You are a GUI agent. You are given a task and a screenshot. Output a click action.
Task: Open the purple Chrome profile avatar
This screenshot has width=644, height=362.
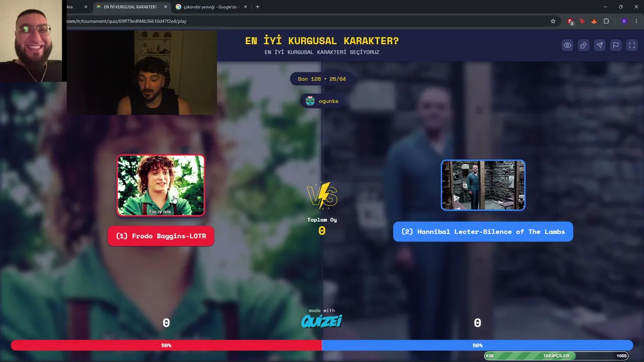(x=624, y=21)
